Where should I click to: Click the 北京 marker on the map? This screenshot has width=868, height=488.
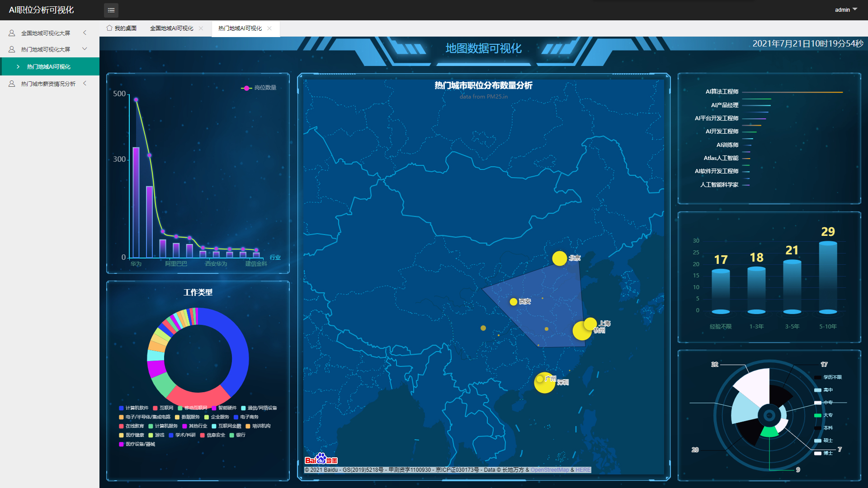tap(559, 258)
